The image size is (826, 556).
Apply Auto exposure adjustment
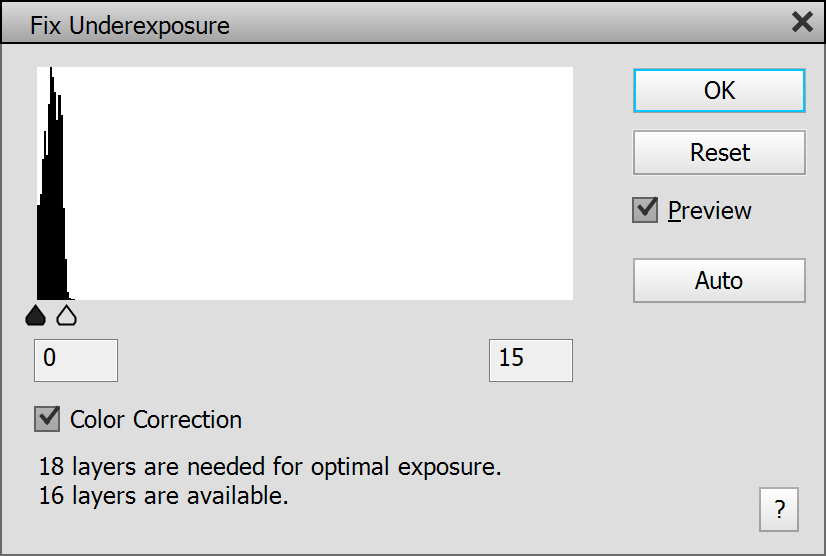tap(719, 280)
